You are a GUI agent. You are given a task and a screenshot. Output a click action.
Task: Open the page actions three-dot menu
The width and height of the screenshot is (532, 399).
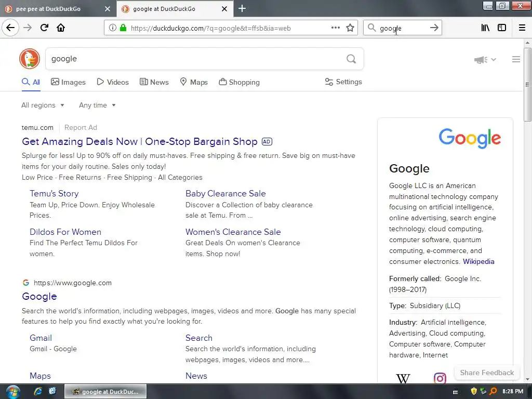(x=335, y=28)
